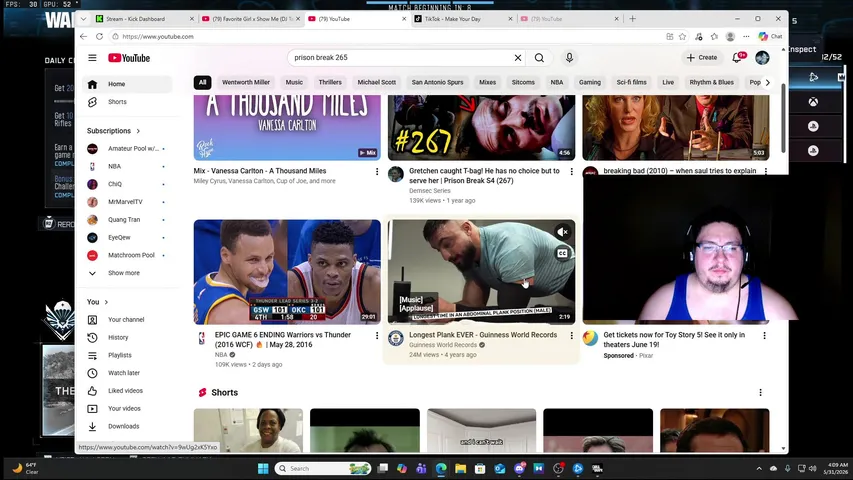Click the magnifier search button
This screenshot has width=853, height=480.
point(539,58)
